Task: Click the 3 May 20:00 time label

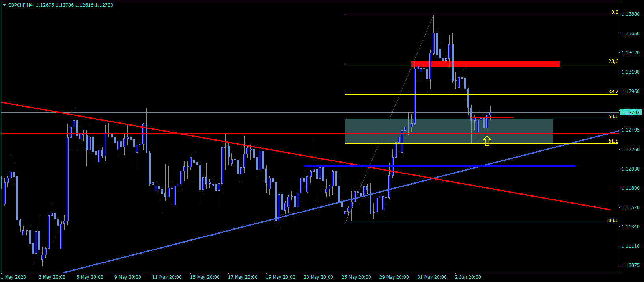Action: pos(52,277)
